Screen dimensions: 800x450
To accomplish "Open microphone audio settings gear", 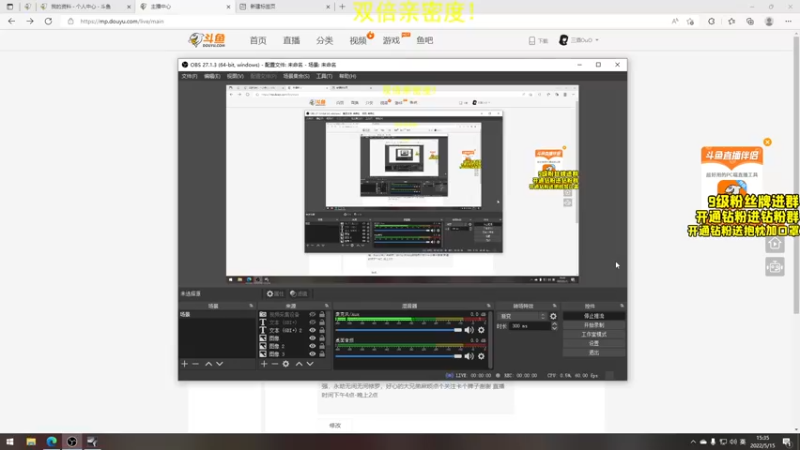I will click(481, 330).
